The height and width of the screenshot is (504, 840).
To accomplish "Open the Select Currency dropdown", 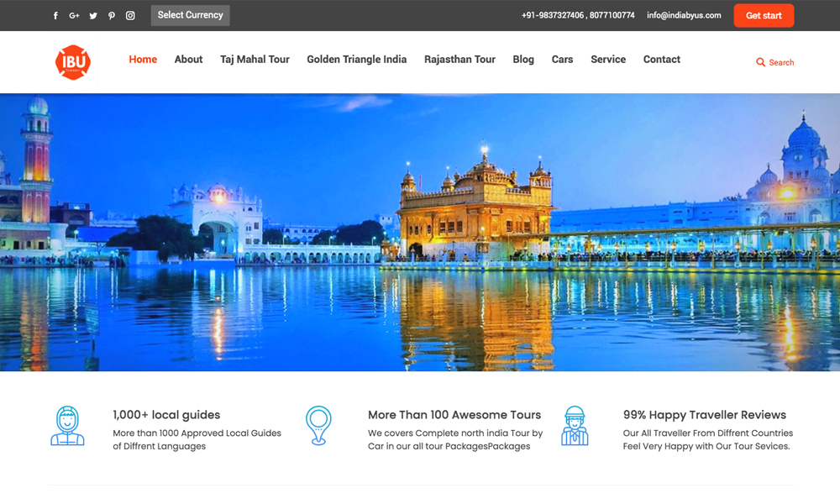I will click(190, 15).
